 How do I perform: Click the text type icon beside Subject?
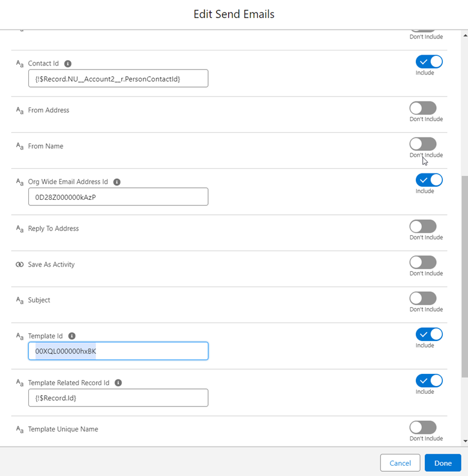20,301
